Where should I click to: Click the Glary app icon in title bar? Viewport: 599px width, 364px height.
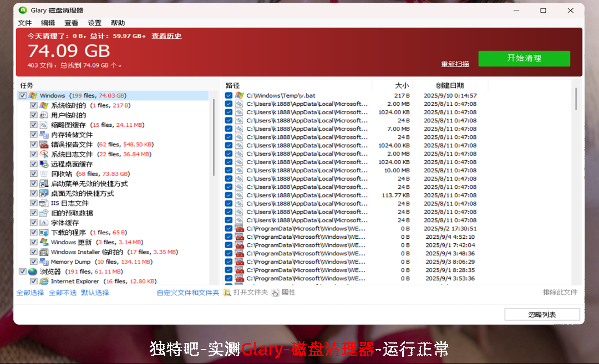pyautogui.click(x=23, y=11)
